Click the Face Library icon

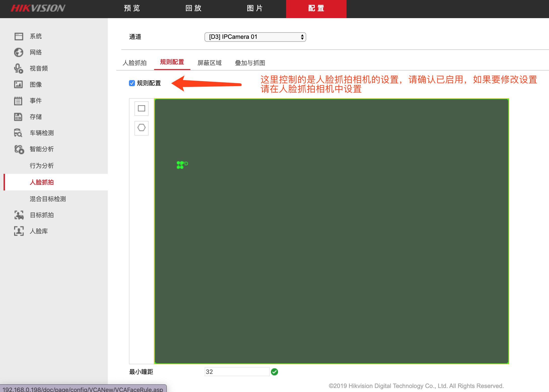(19, 231)
